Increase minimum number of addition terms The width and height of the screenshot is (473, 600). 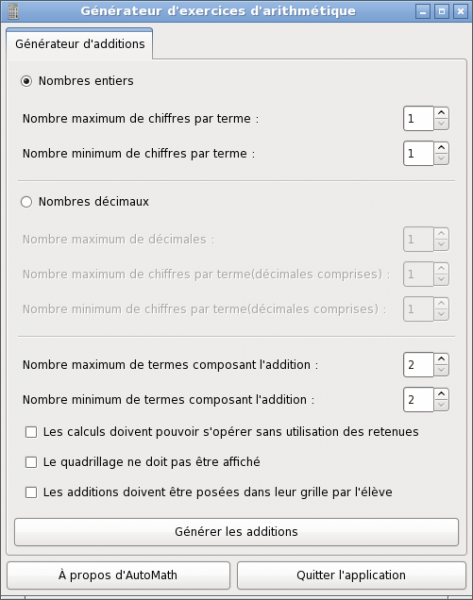coord(441,394)
